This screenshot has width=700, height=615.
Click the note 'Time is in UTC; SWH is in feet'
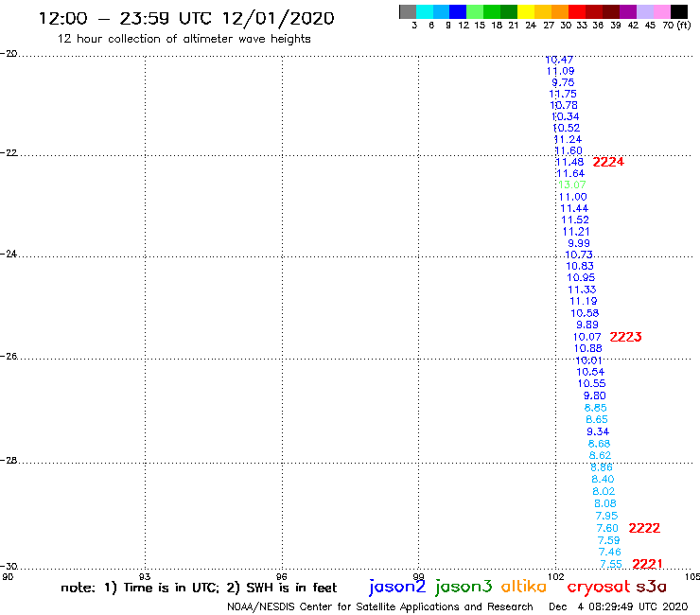199,588
